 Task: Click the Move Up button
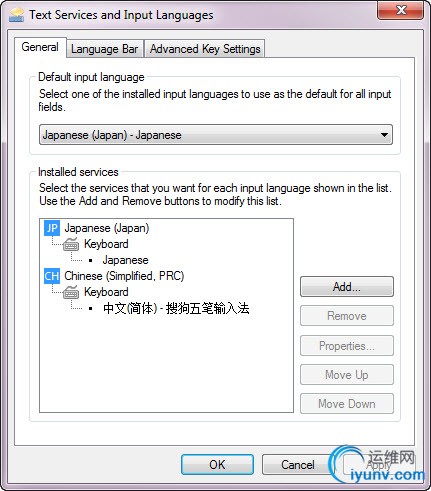347,375
